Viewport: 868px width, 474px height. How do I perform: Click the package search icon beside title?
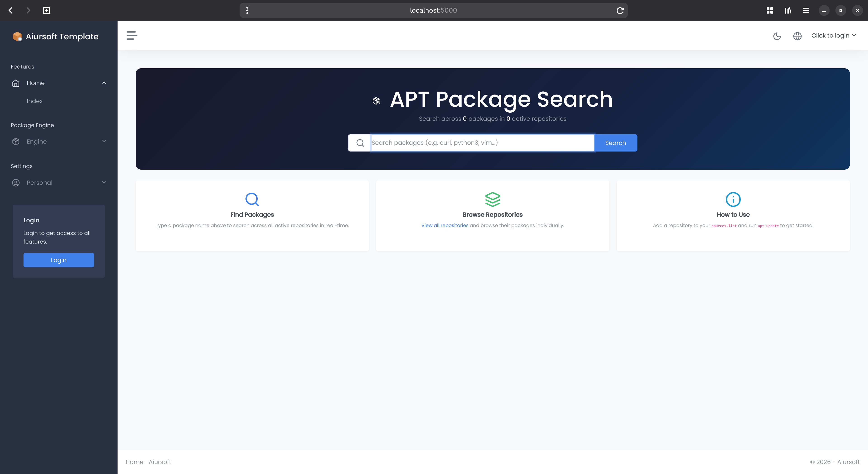pyautogui.click(x=376, y=100)
